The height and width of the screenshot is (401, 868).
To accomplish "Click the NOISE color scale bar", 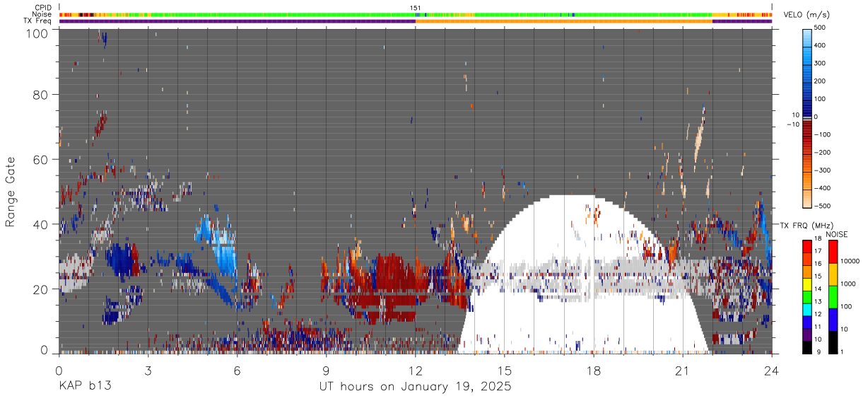I will 833,296.
